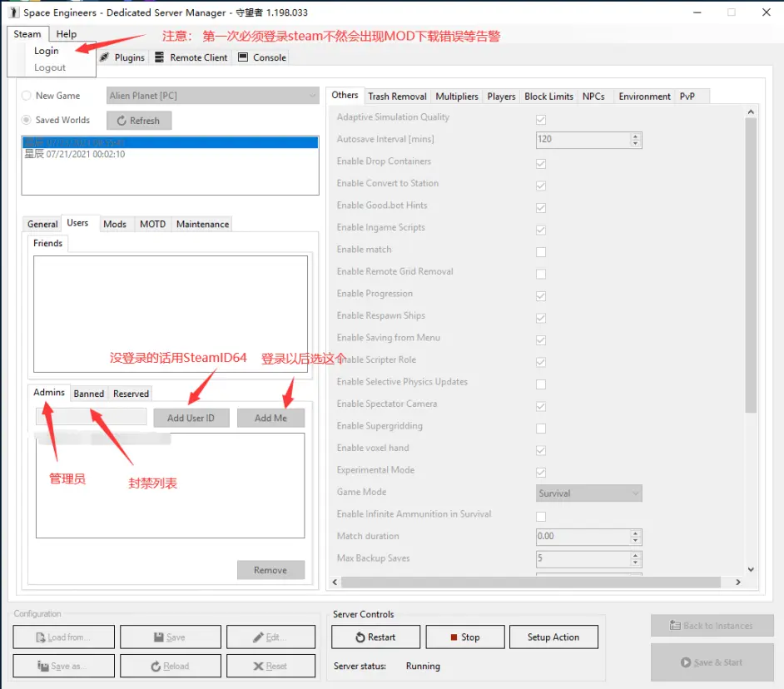The height and width of the screenshot is (689, 784).
Task: Switch to the Maintenance tab
Action: [x=202, y=224]
